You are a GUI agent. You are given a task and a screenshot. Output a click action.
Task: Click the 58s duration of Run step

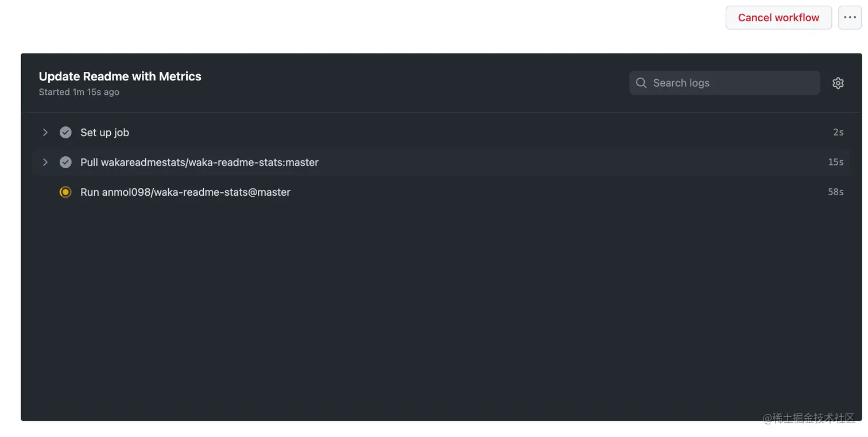(836, 192)
